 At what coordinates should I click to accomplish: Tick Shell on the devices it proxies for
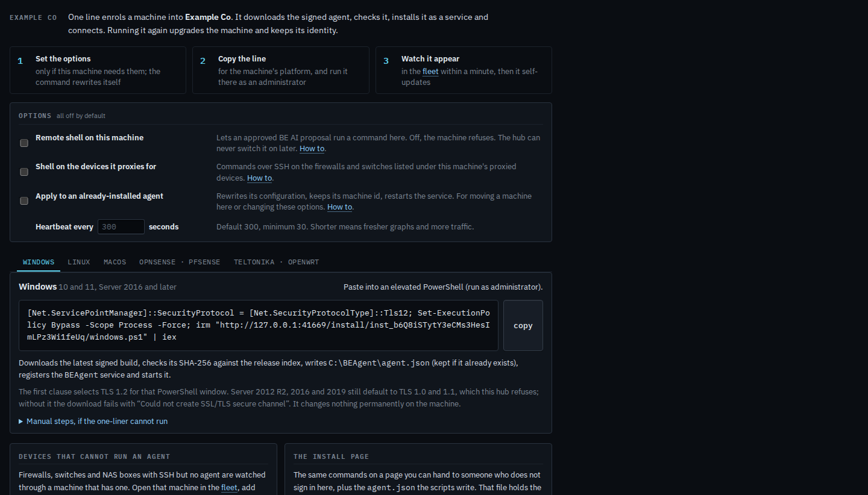(x=24, y=172)
